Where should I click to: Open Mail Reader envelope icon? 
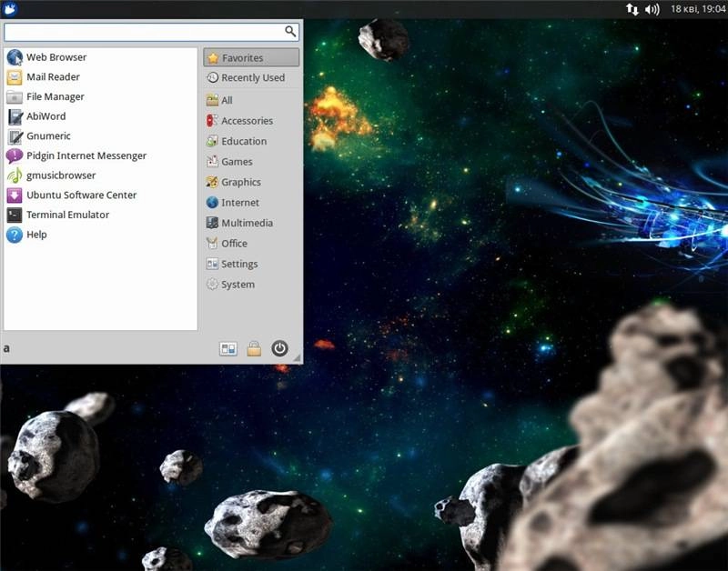tap(15, 77)
